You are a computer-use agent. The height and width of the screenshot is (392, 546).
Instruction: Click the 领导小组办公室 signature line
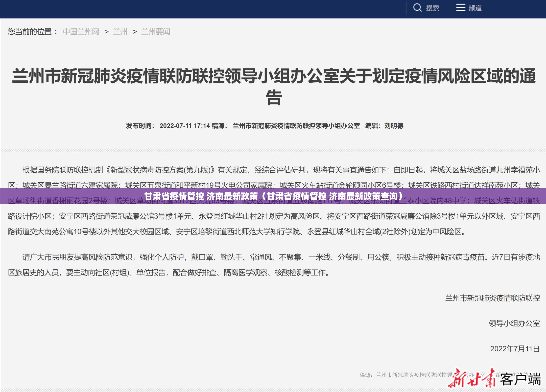[x=514, y=323]
